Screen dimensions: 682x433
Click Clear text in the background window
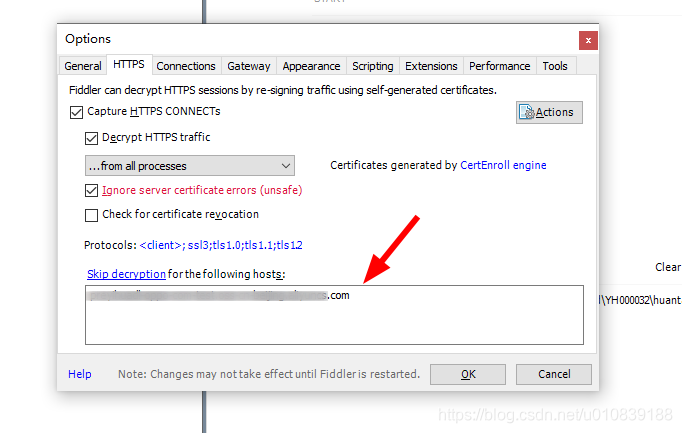coord(668,267)
